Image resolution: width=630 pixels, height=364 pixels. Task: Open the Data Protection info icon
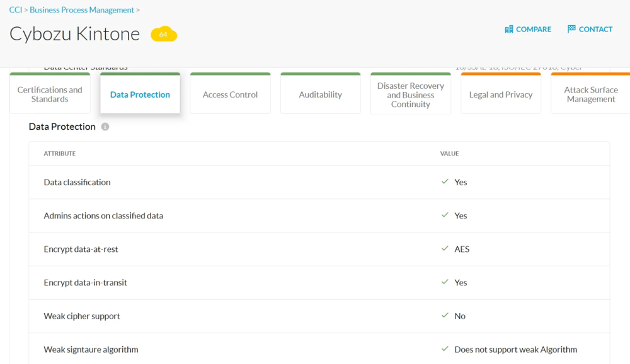105,127
